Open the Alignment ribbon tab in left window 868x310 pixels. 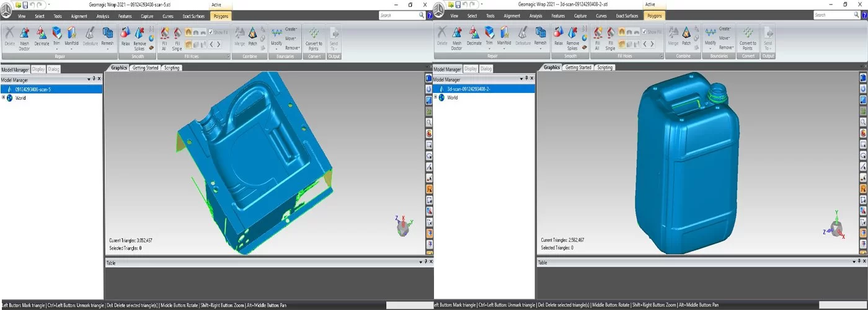coord(79,16)
